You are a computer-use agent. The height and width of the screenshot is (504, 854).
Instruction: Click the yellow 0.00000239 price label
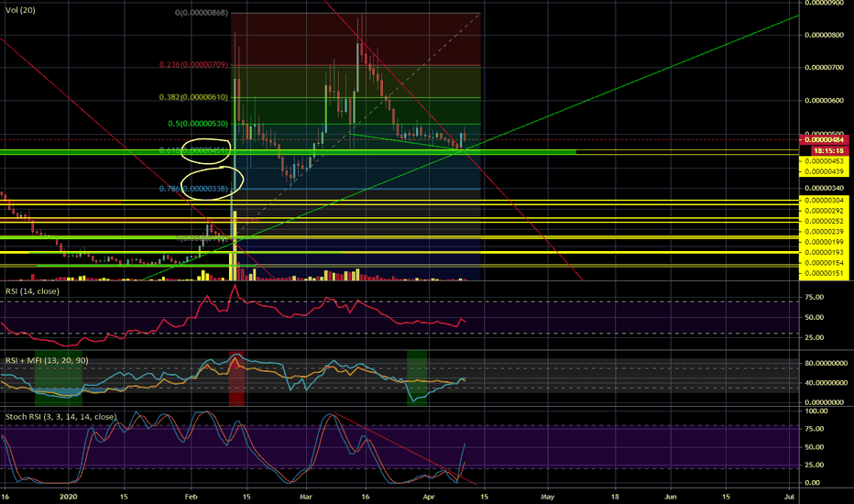(x=824, y=232)
